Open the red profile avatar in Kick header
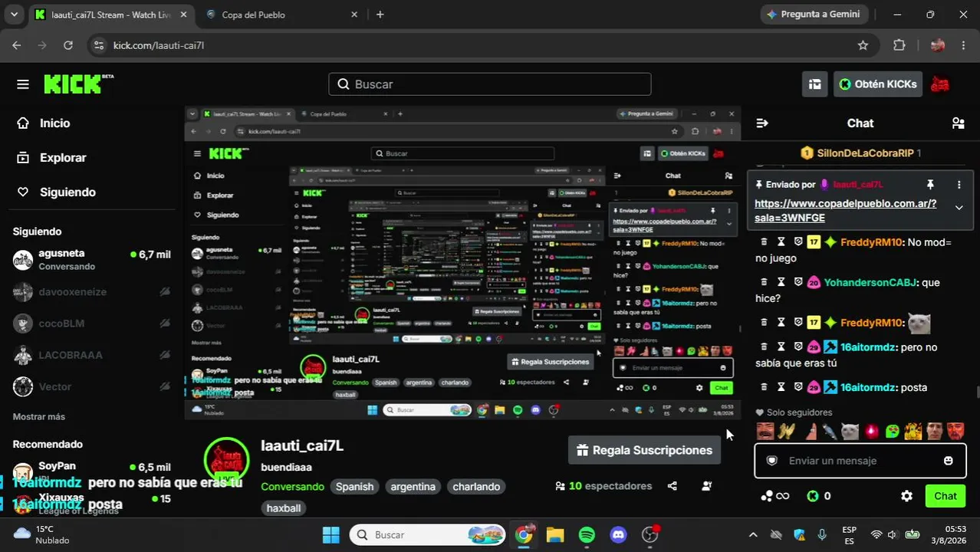The image size is (980, 552). pyautogui.click(x=939, y=84)
